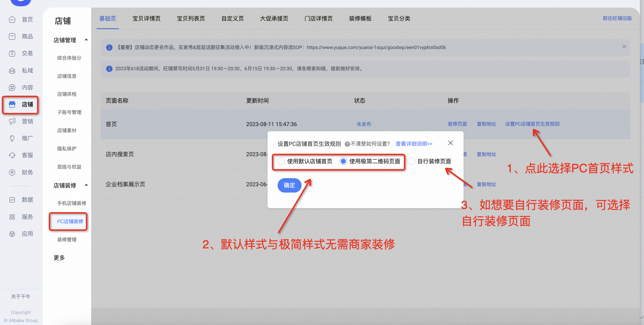Open the 关于千牛 link
Viewport: 644px width, 325px height.
(21, 296)
